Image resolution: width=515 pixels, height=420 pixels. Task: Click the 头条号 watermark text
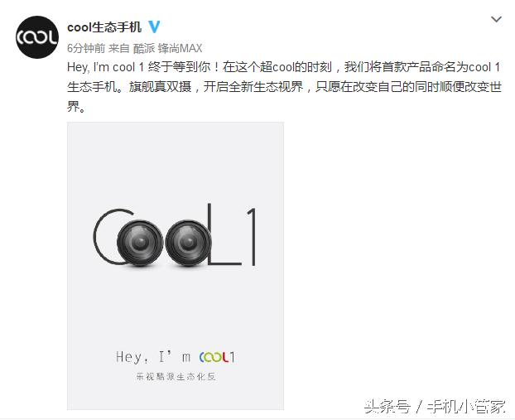click(x=387, y=407)
